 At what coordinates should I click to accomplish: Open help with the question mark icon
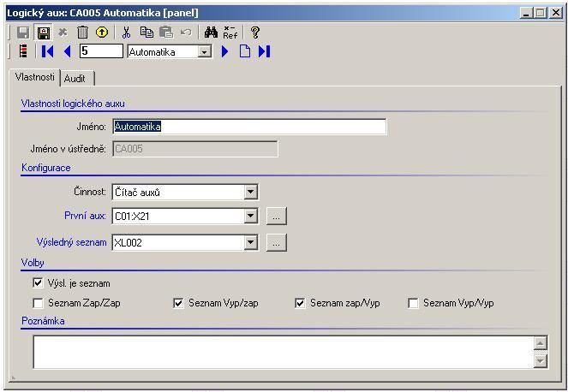coord(254,33)
